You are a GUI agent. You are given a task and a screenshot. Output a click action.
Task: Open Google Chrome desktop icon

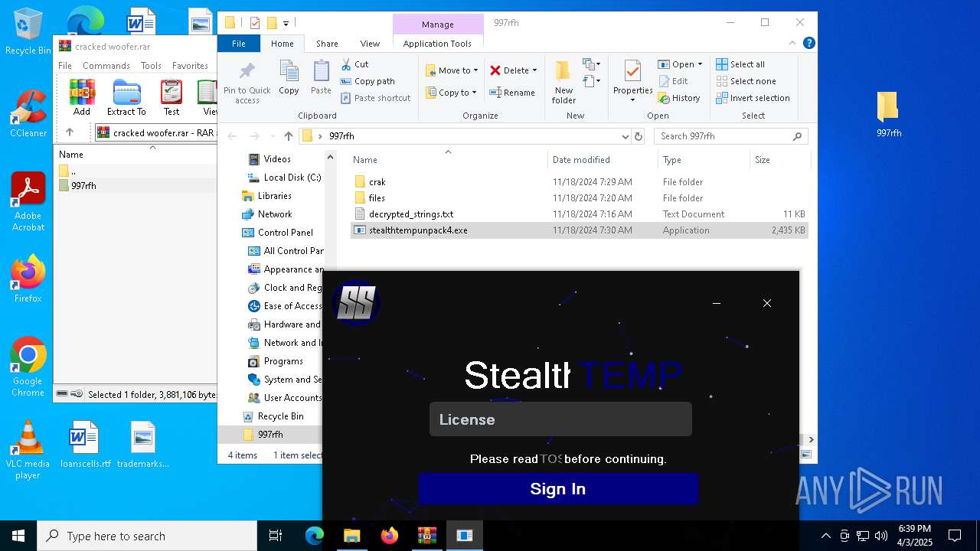coord(28,367)
